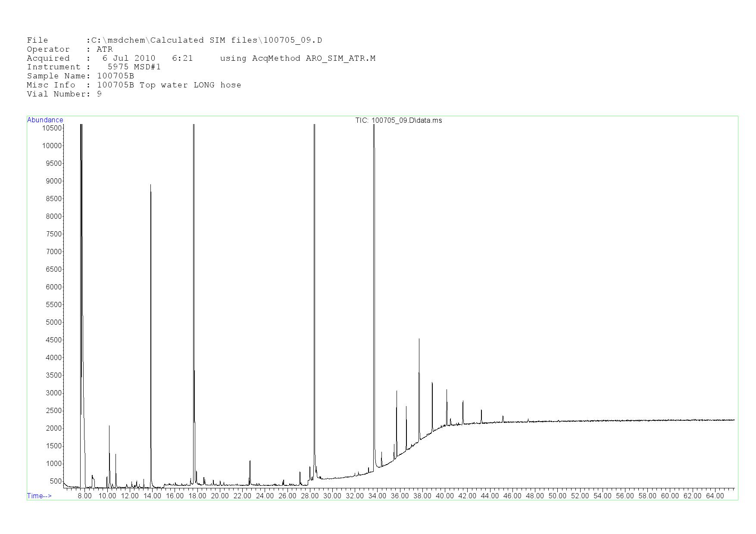Image resolution: width=756 pixels, height=534 pixels.
Task: Click the Misc Info 'Top water LONG hose' text
Action: coord(190,85)
